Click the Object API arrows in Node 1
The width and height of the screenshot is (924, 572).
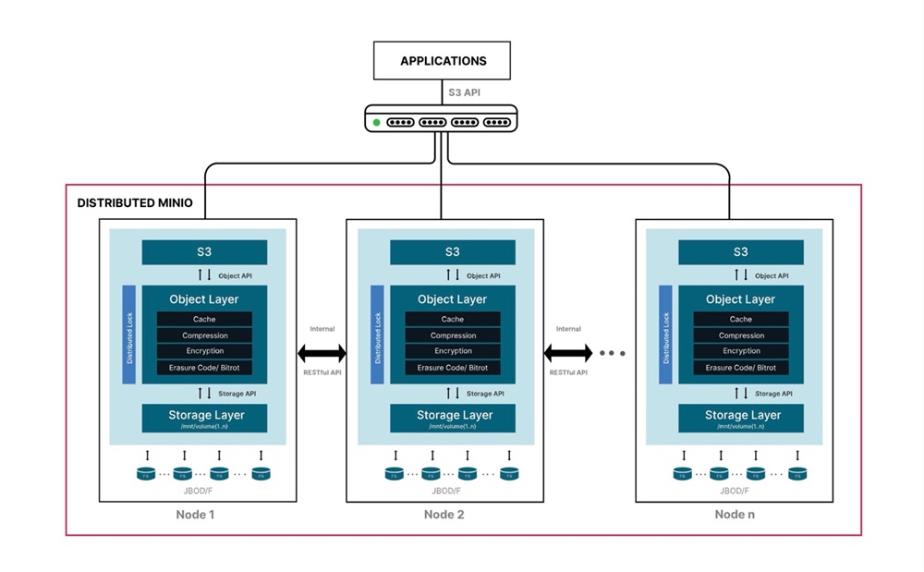(x=204, y=275)
